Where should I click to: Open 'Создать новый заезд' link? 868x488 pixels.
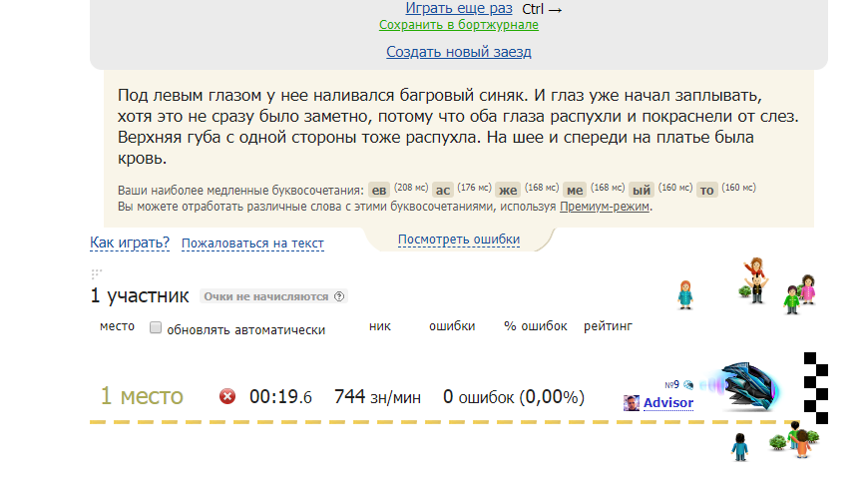458,52
